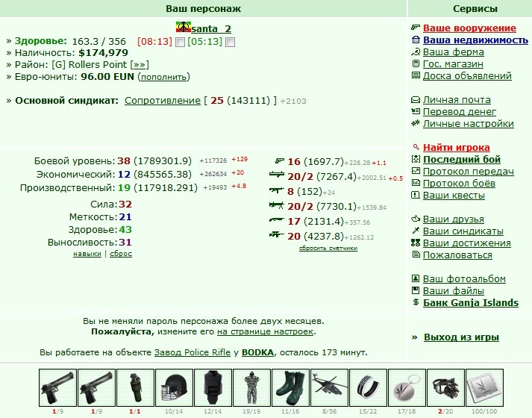The width and height of the screenshot is (532, 418).
Task: Select the green boots item 11/16
Action: tap(290, 388)
